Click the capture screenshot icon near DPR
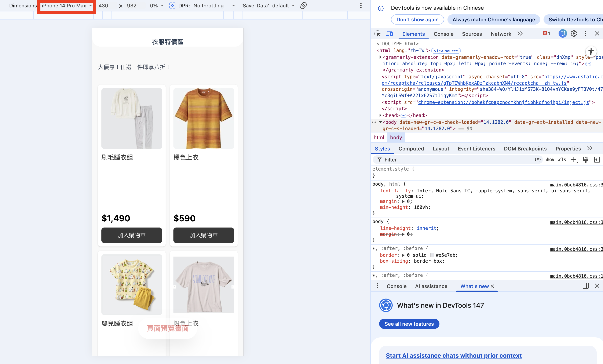This screenshot has width=603, height=364. tap(172, 6)
